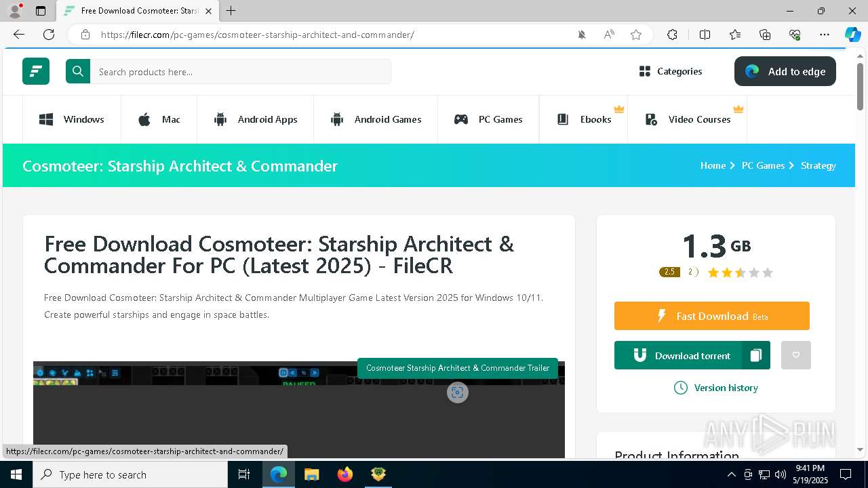Go to PC Games breadcrumb link

point(763,165)
